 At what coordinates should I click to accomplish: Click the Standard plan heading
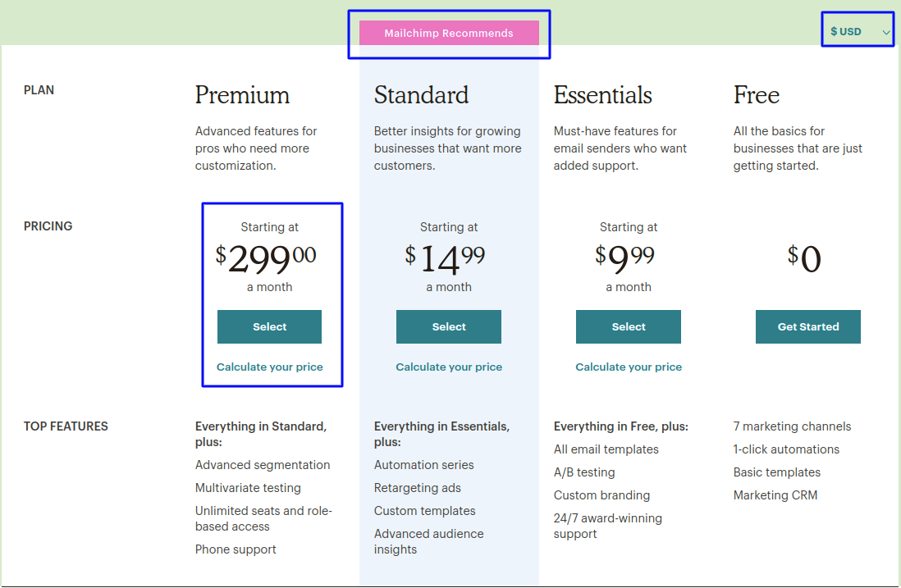(x=421, y=96)
